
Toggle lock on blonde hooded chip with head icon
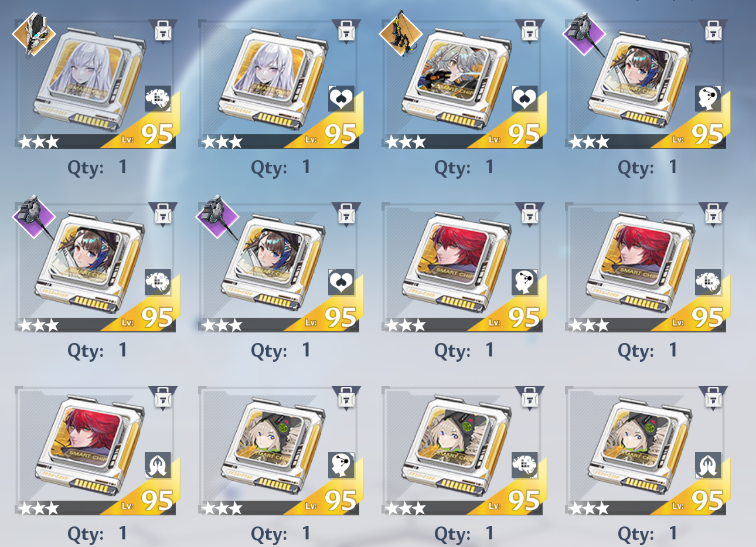click(346, 398)
